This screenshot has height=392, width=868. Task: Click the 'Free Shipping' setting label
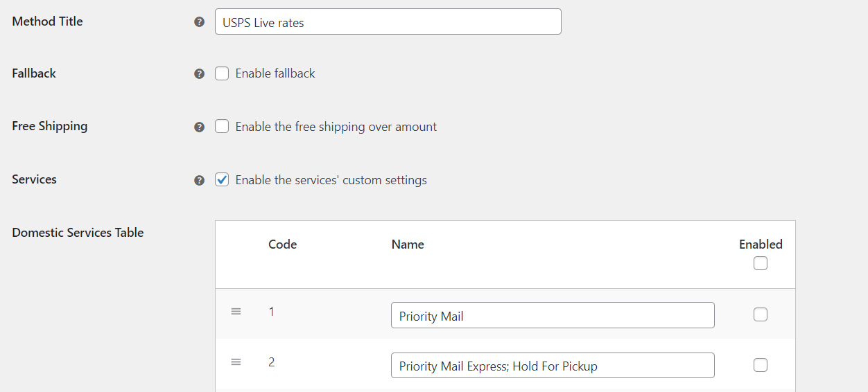click(x=50, y=126)
